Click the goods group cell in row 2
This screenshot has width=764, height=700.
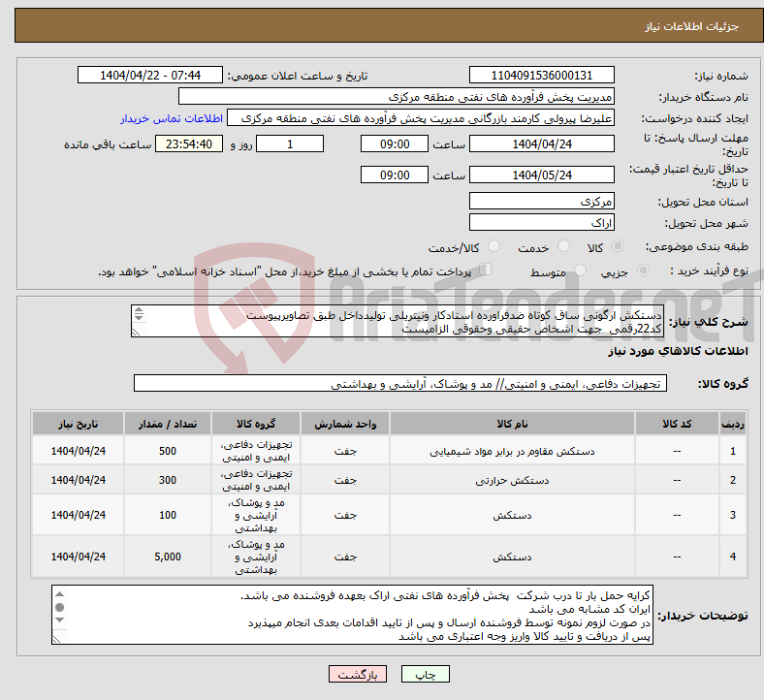coord(256,480)
